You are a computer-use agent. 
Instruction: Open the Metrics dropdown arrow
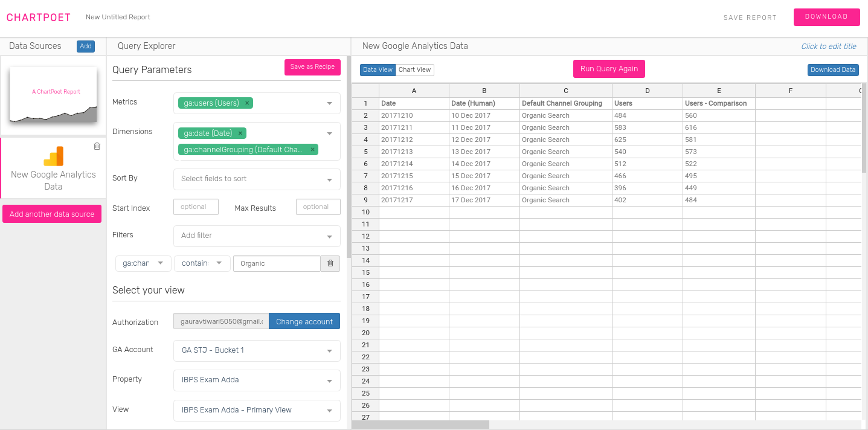coord(330,103)
